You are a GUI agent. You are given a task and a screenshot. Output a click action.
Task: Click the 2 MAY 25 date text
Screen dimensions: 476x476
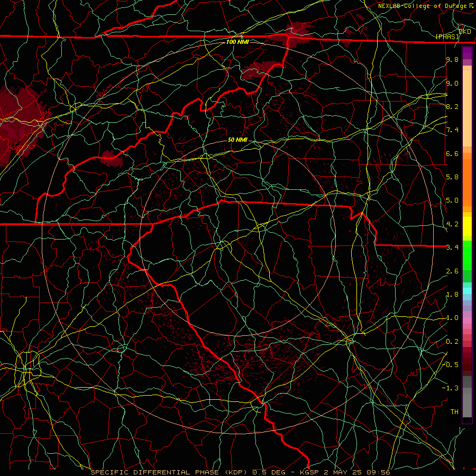pos(344,472)
